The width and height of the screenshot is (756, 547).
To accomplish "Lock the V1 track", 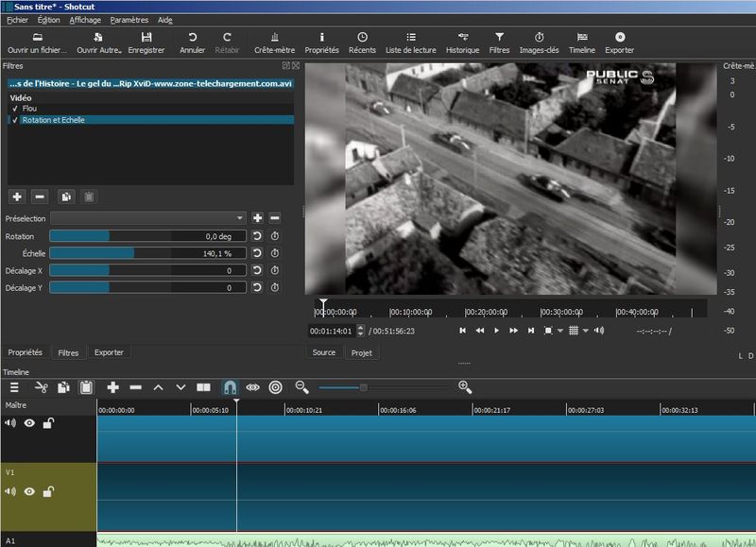I will point(48,491).
